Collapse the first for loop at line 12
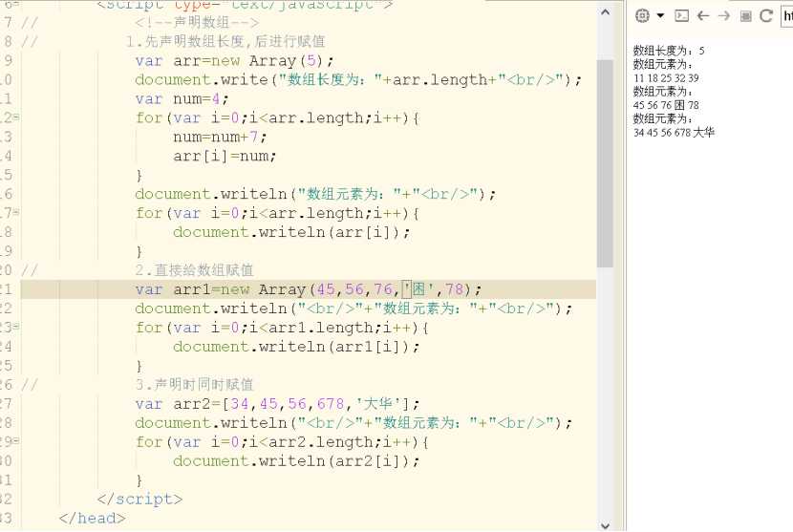Image resolution: width=793 pixels, height=532 pixels. tap(16, 117)
